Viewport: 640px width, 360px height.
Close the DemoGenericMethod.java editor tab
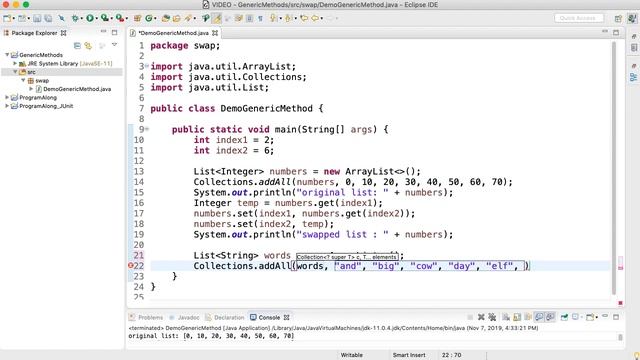click(215, 33)
